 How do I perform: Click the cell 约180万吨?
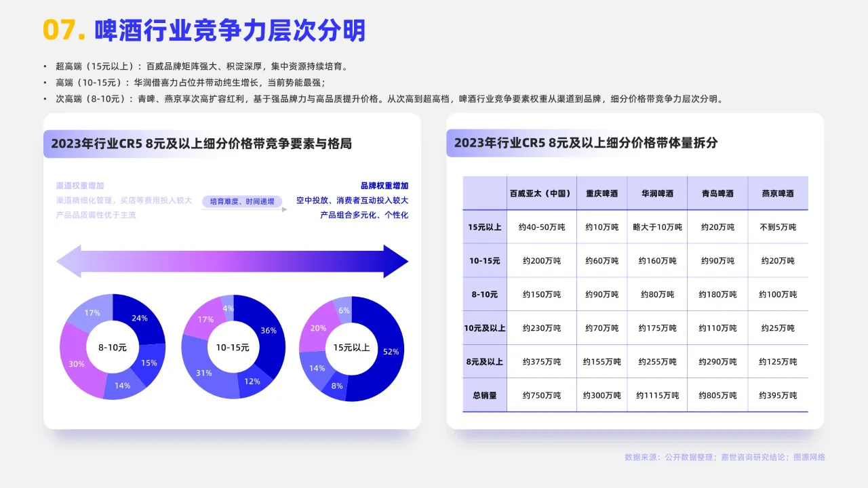(717, 295)
